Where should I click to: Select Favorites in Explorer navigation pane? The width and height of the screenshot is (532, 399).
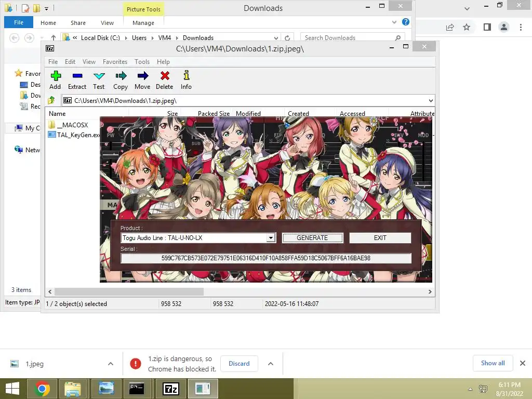[29, 74]
